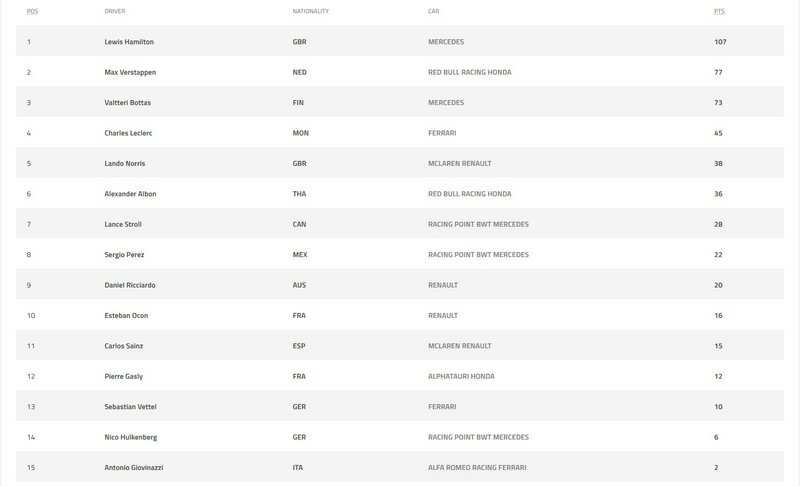
Task: Open Alexander Albon's driver link
Action: pyautogui.click(x=129, y=194)
